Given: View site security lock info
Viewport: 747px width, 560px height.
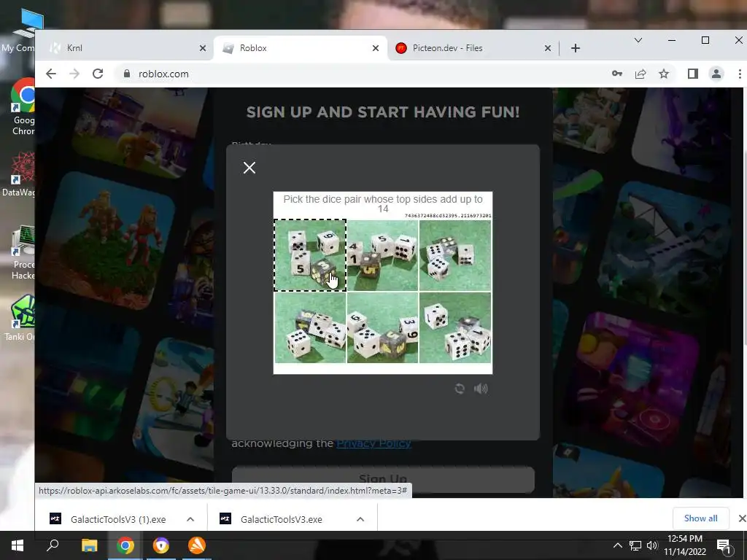Looking at the screenshot, I should [126, 74].
